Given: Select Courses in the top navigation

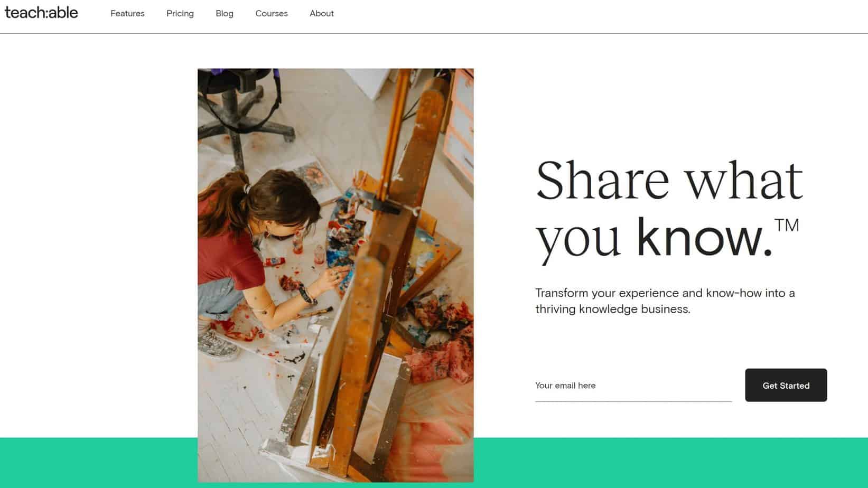Looking at the screenshot, I should [272, 14].
